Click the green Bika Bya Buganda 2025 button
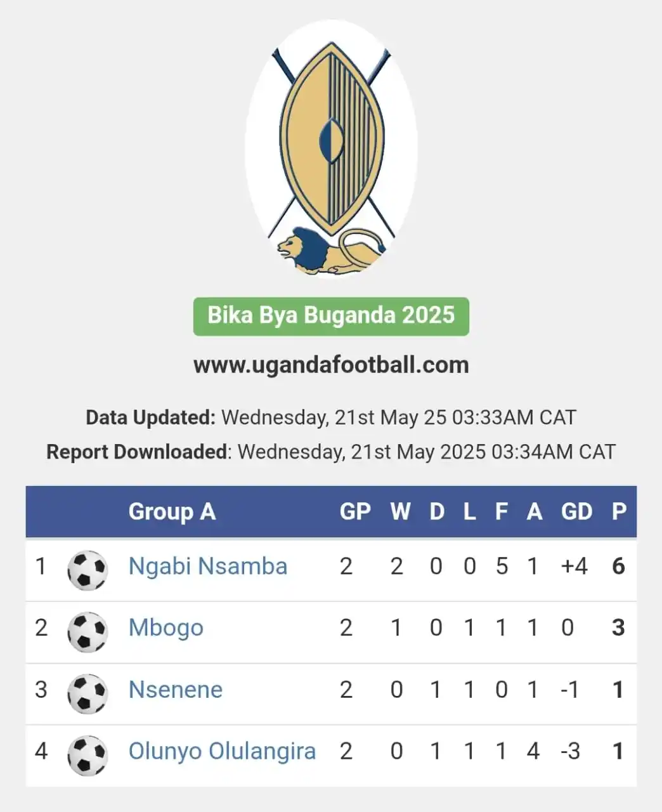Image resolution: width=662 pixels, height=812 pixels. (331, 316)
